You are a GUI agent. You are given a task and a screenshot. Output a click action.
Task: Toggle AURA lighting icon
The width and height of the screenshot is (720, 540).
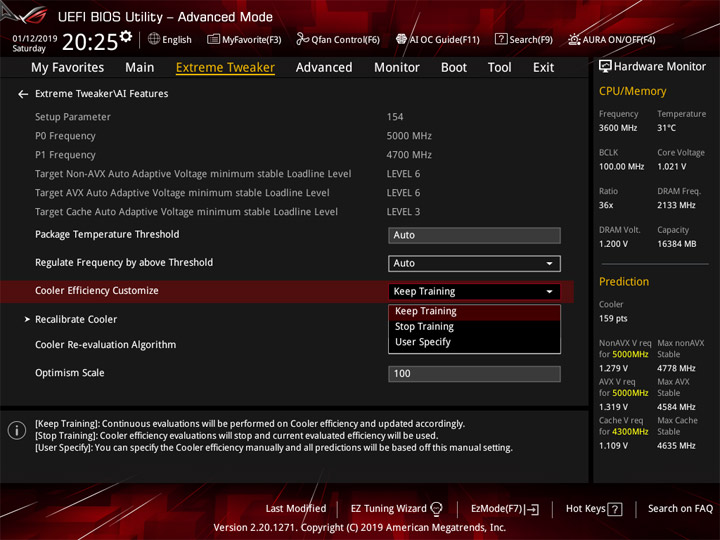point(574,39)
